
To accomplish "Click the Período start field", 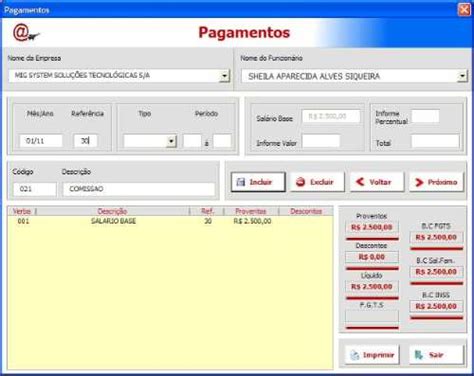I will click(x=192, y=141).
